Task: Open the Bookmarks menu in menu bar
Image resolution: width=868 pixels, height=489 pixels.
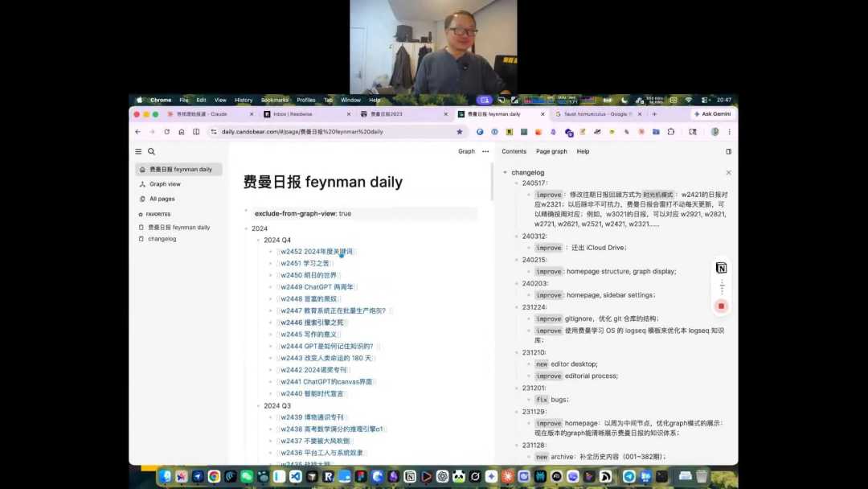Action: (275, 101)
